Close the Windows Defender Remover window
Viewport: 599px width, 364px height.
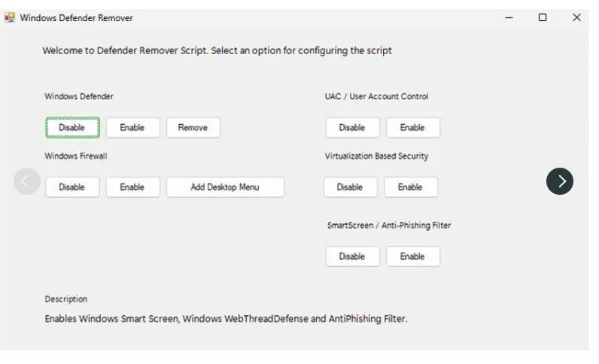[x=576, y=17]
